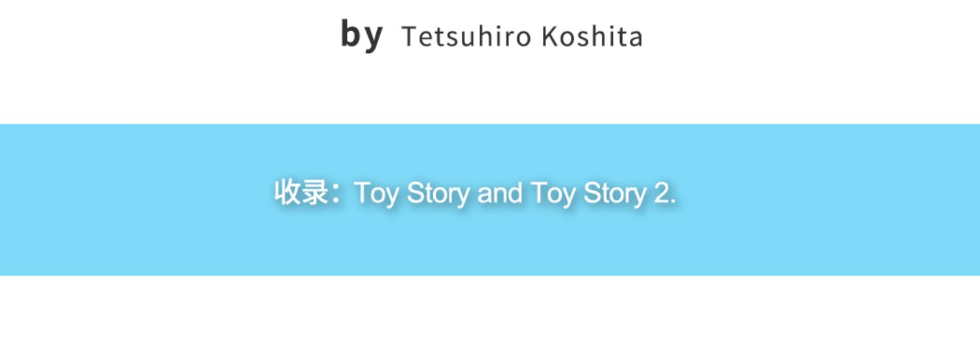The height and width of the screenshot is (342, 980).
Task: Click the bold "by" text
Action: point(361,35)
